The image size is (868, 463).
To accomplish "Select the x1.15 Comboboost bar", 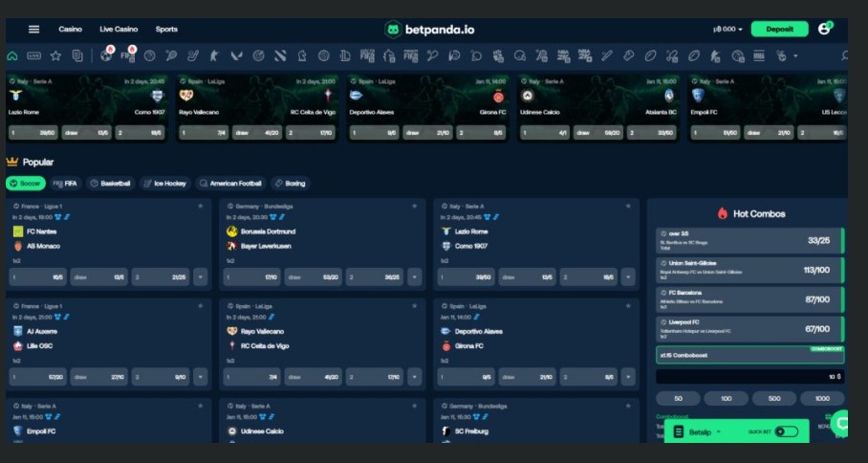I will point(750,355).
